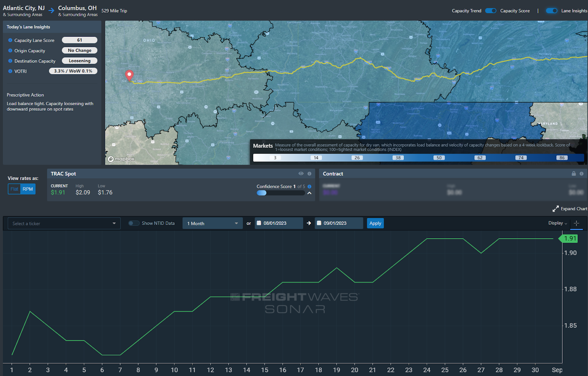The image size is (588, 376).
Task: Click legend swatch labeled 3
Action: click(x=275, y=158)
